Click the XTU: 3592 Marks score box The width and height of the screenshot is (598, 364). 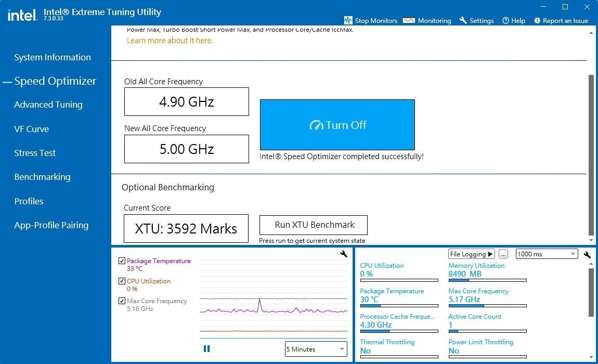click(x=186, y=229)
